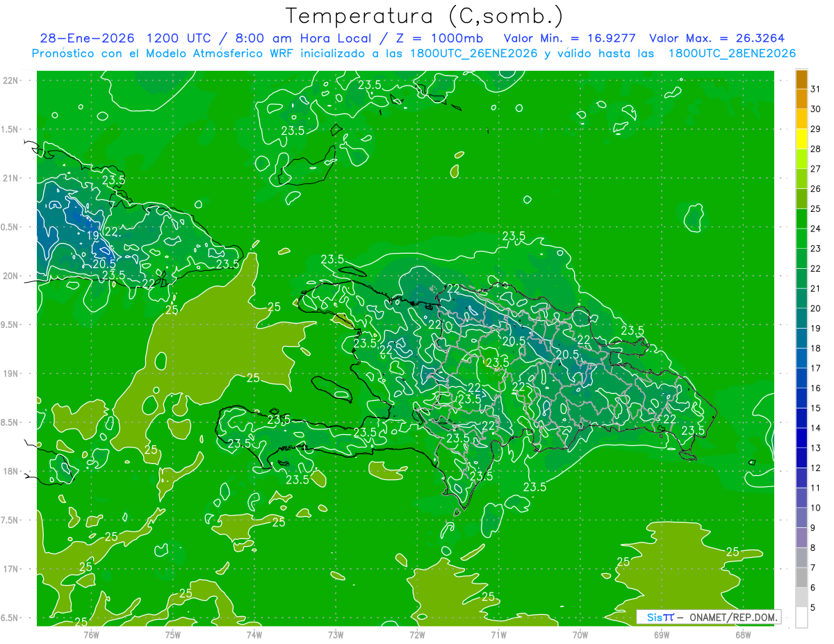Click the '21N' latitude axis label
The width and height of the screenshot is (834, 644).
click(11, 178)
